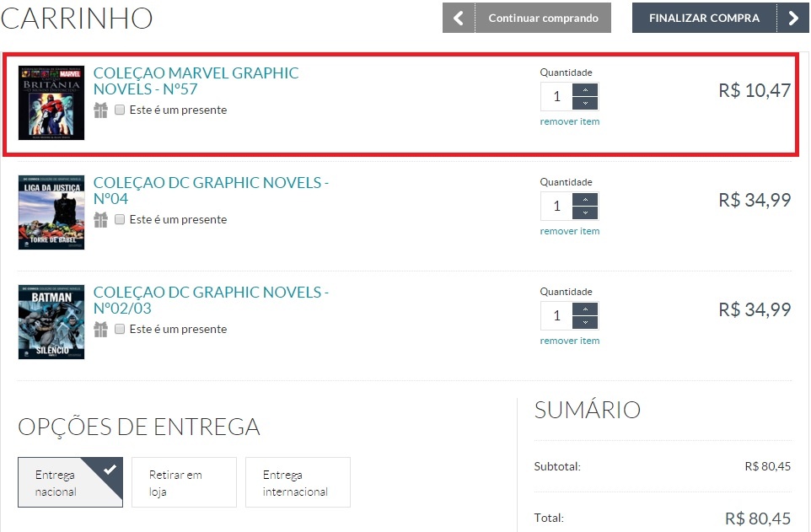
Task: Increase quantity of DC Graphic Novels Nº02/03
Action: [x=585, y=309]
